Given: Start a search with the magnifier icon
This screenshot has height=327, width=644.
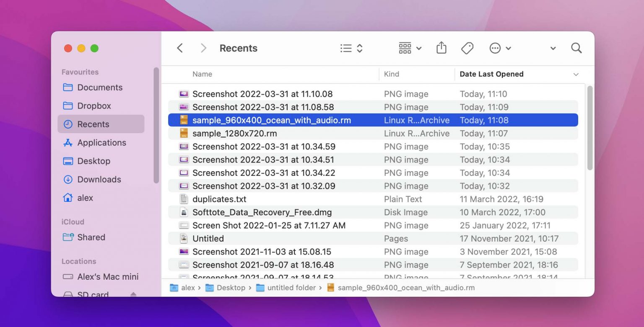Looking at the screenshot, I should [576, 48].
